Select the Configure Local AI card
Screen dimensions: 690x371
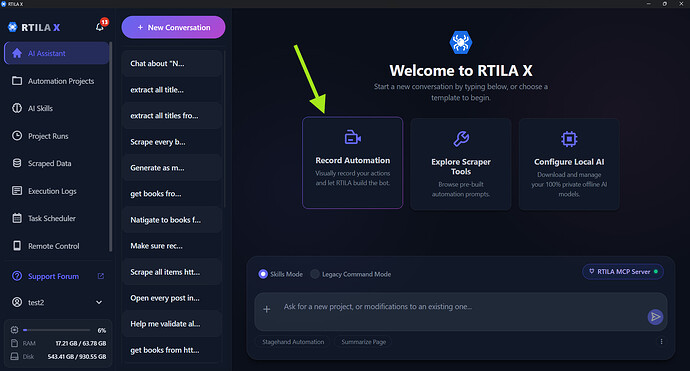(569, 164)
